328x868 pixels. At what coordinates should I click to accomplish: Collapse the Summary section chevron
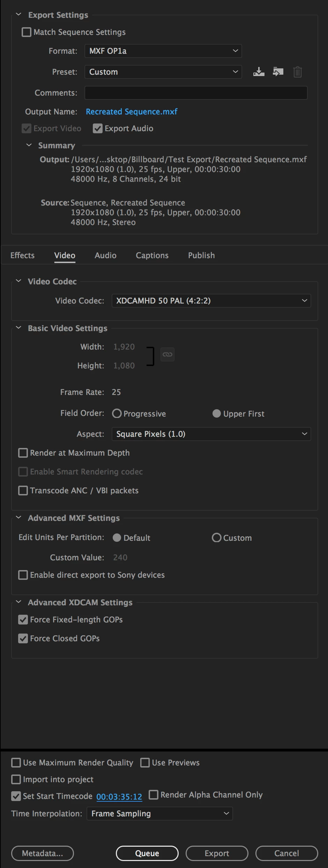(x=29, y=145)
